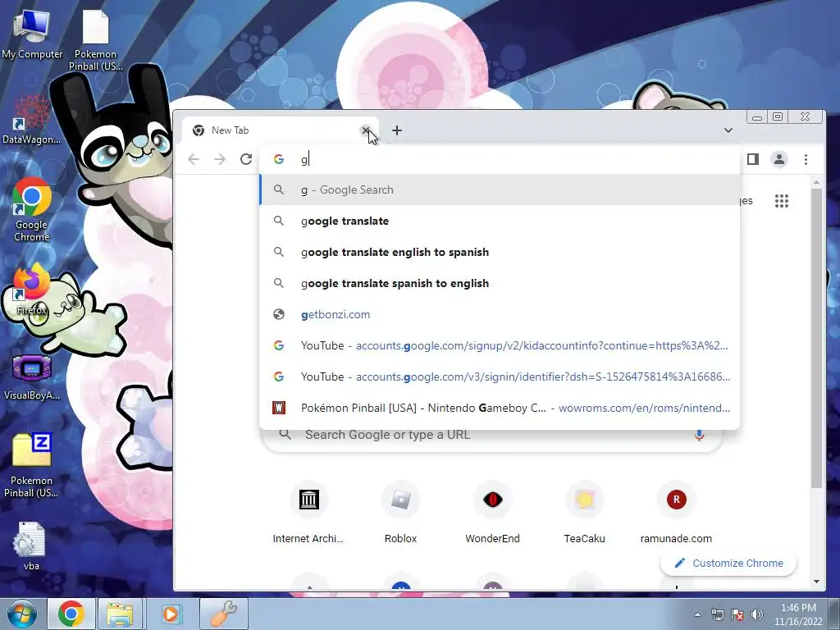Open Pokemon Pinball zip archive icon

32,465
